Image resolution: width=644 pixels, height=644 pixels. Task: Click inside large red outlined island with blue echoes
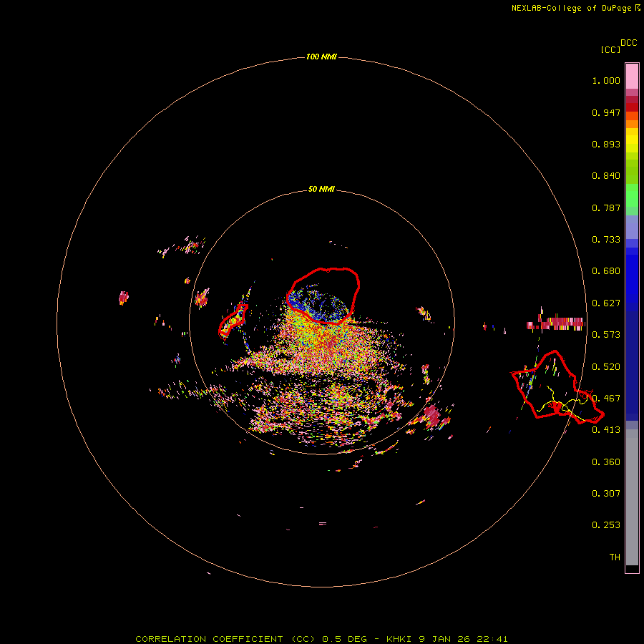[323, 296]
